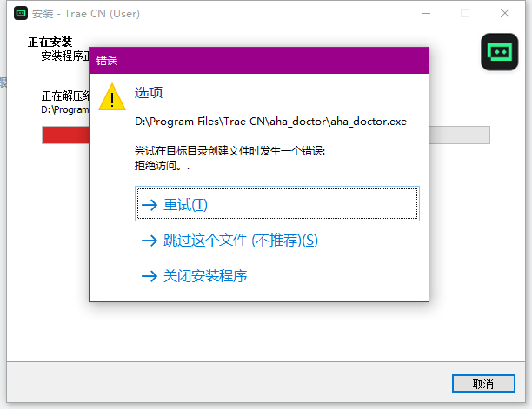Click the red filled progress bar section
The width and height of the screenshot is (532, 409).
[x=64, y=135]
